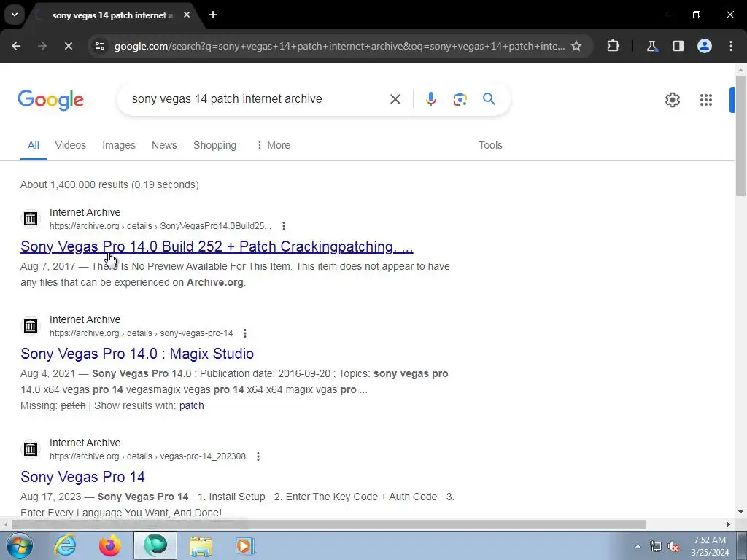The height and width of the screenshot is (560, 747).
Task: Switch to the Images tab
Action: tap(119, 145)
